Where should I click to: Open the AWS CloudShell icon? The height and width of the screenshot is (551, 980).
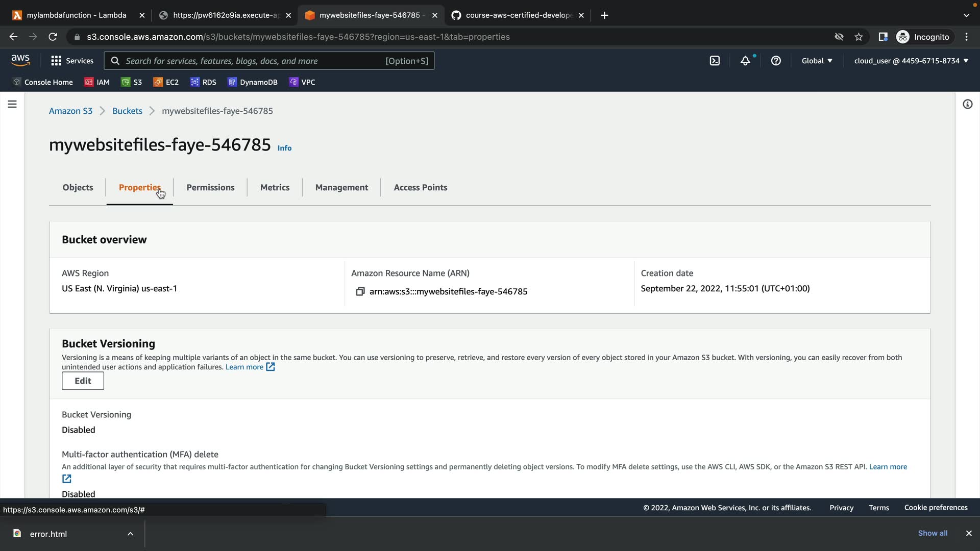coord(715,61)
